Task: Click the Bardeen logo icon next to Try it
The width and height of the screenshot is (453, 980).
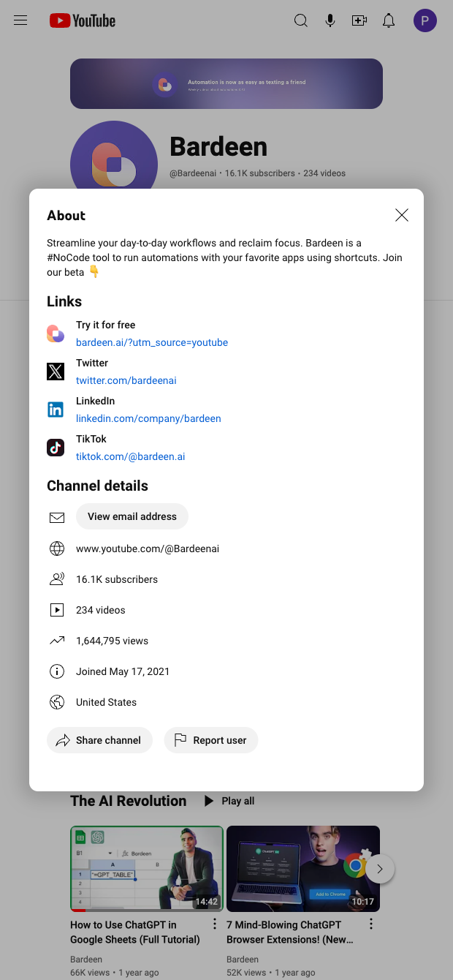Action: click(x=56, y=333)
